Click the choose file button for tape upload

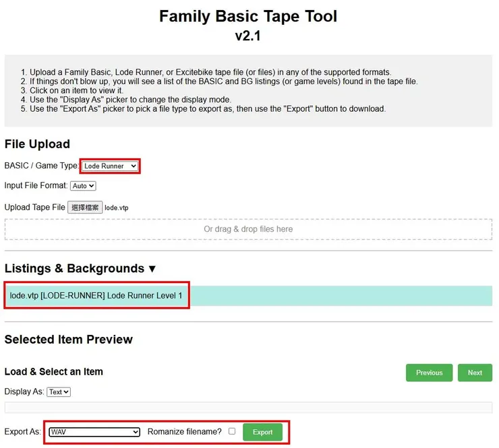[85, 207]
